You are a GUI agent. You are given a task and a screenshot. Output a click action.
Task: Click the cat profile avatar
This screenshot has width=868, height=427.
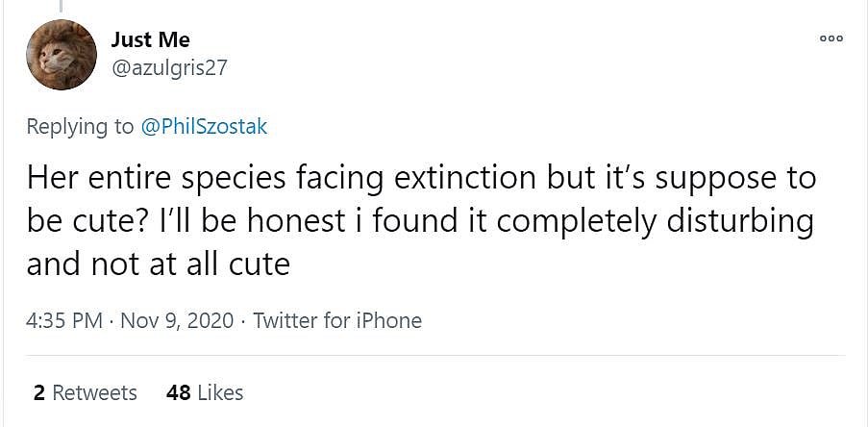(61, 54)
